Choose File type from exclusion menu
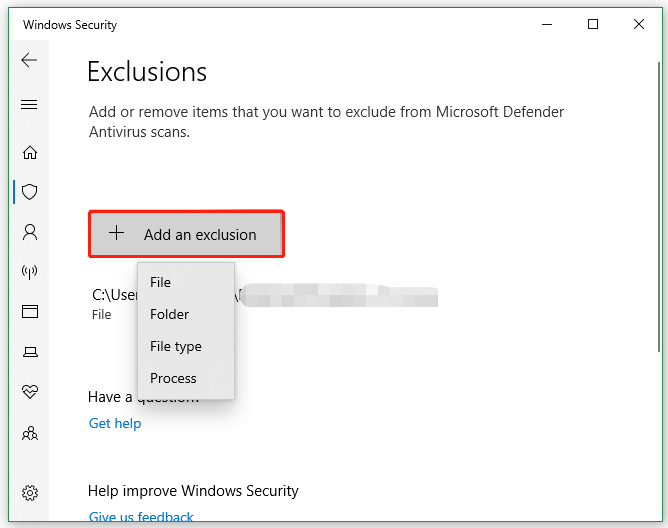The image size is (668, 528). [186, 346]
